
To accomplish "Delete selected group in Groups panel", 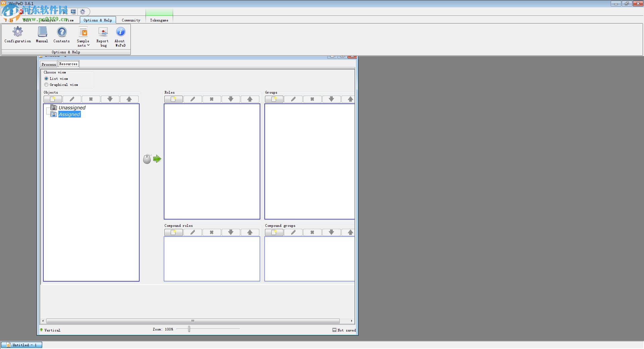I will coord(312,99).
